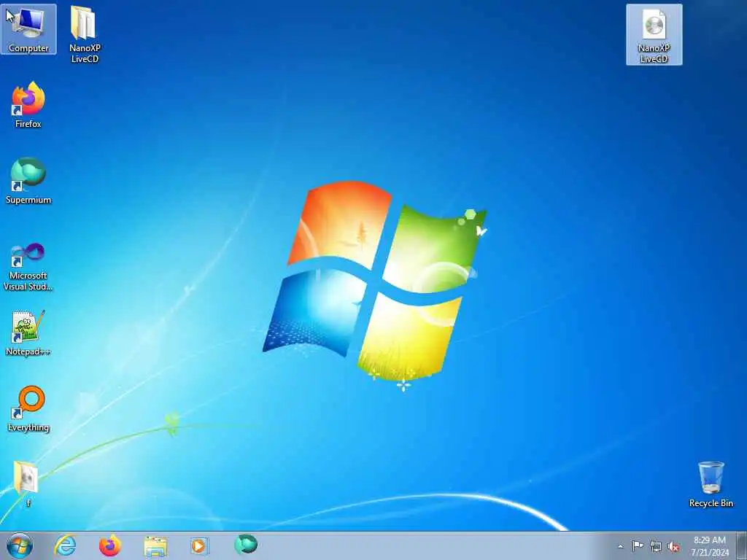This screenshot has width=747, height=560.
Task: Show hidden system tray icons
Action: pyautogui.click(x=620, y=546)
